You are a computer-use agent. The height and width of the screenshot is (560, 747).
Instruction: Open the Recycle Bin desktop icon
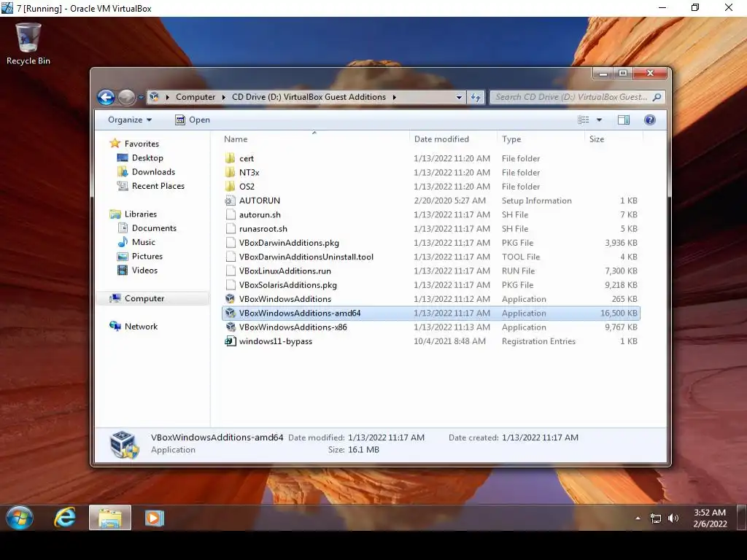click(x=28, y=44)
